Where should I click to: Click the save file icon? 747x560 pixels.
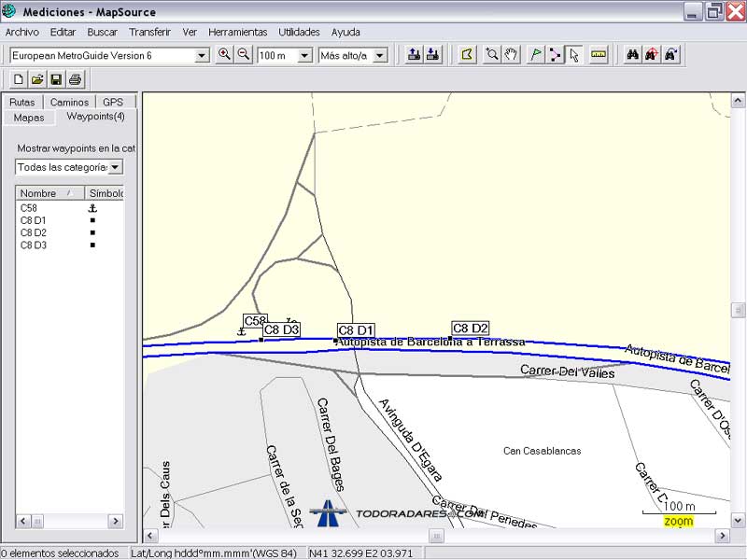(56, 79)
